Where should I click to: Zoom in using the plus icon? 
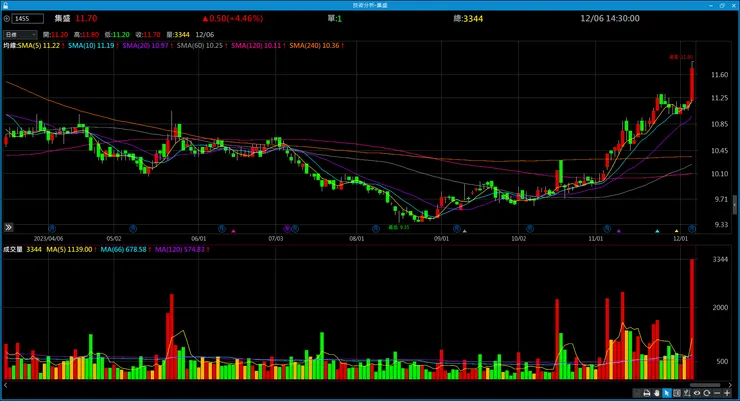click(x=727, y=393)
